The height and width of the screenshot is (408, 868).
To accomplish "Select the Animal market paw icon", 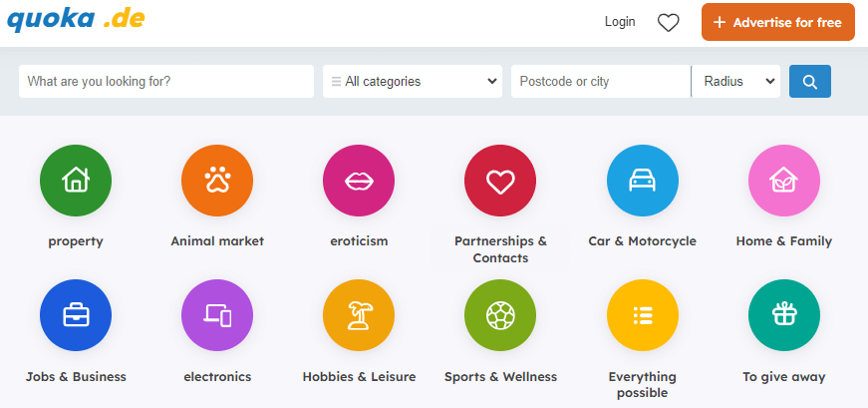I will pos(217,181).
